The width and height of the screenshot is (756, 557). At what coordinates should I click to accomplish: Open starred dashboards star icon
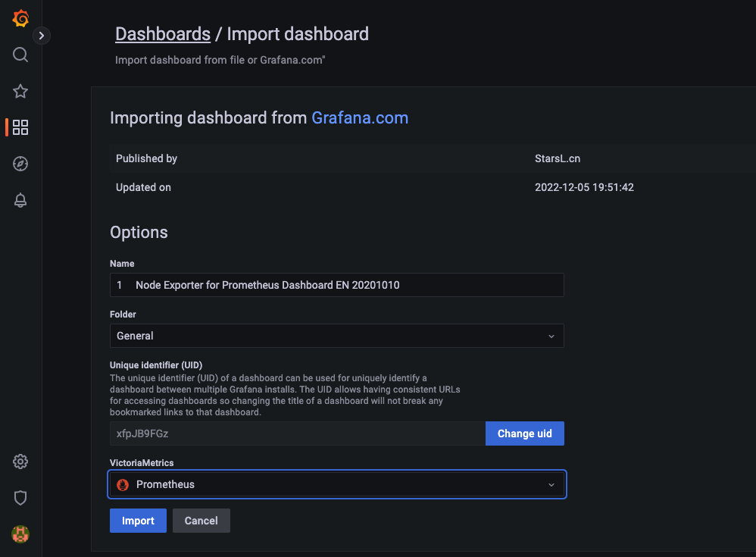(20, 91)
